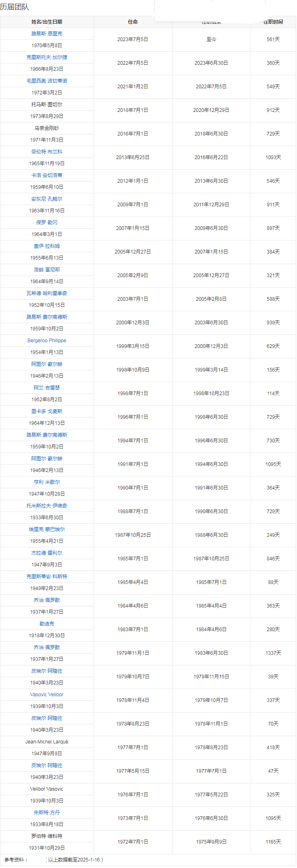Screen dimensions: 297x868
Task: Open 托米斯拉夫·伊维奇 profile link
Action: pos(47,506)
